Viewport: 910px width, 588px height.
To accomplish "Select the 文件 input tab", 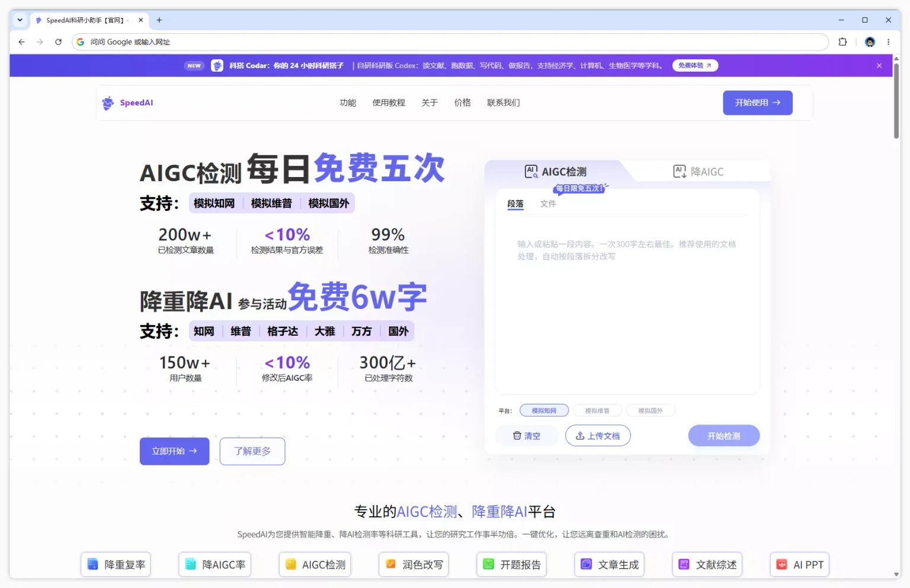I will (548, 204).
